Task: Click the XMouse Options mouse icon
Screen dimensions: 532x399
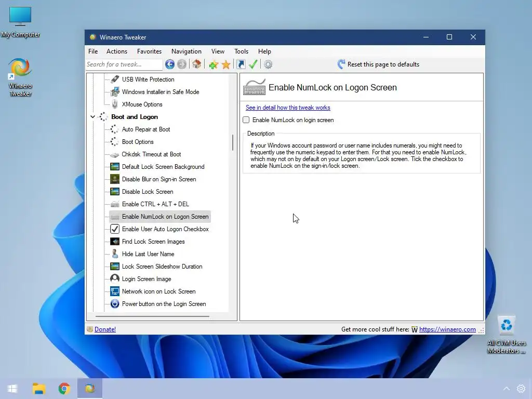Action: (115, 104)
